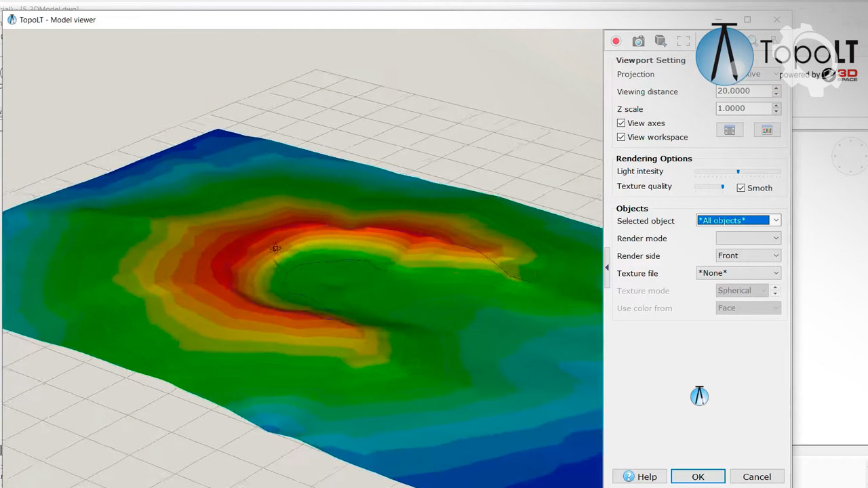Viewport: 868px width, 488px height.
Task: Toggle the Smoth checkbox
Action: [741, 188]
